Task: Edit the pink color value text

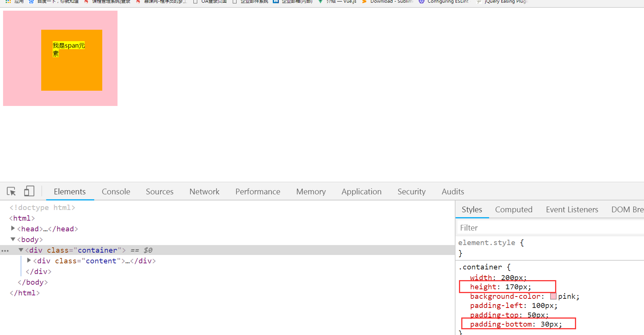Action: [x=567, y=296]
